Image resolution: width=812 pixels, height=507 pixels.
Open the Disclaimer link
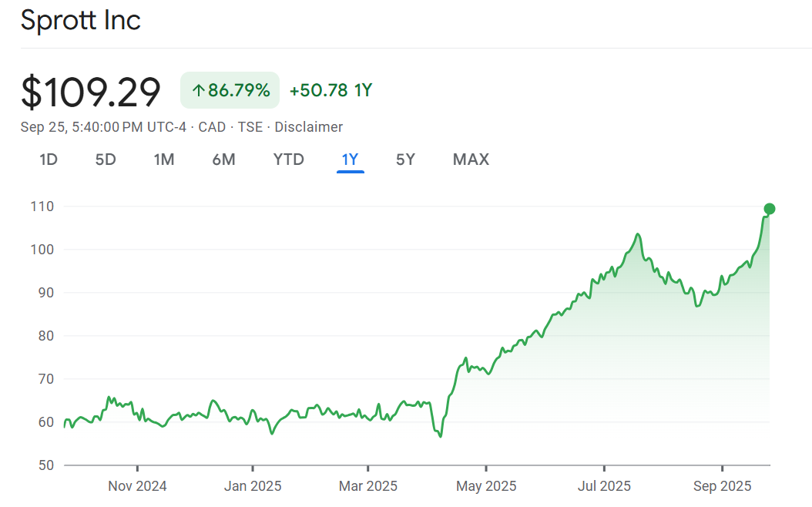pos(308,127)
